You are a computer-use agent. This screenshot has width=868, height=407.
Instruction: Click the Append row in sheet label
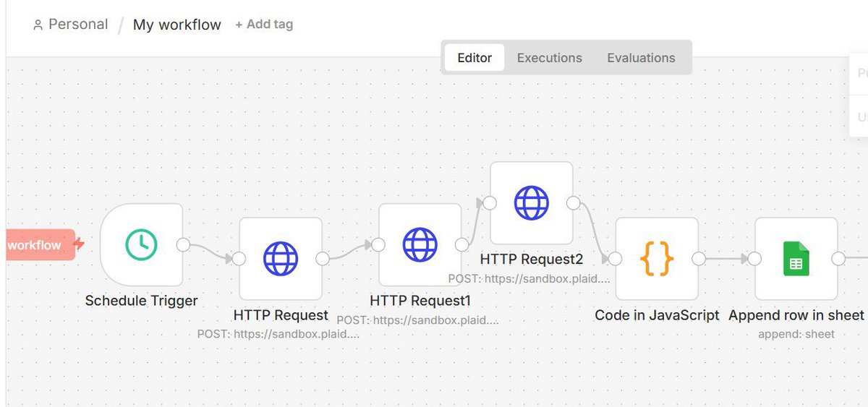(796, 315)
